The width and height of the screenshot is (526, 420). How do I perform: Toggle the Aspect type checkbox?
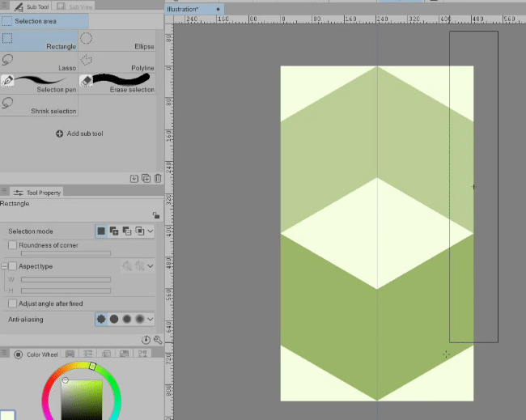12,266
